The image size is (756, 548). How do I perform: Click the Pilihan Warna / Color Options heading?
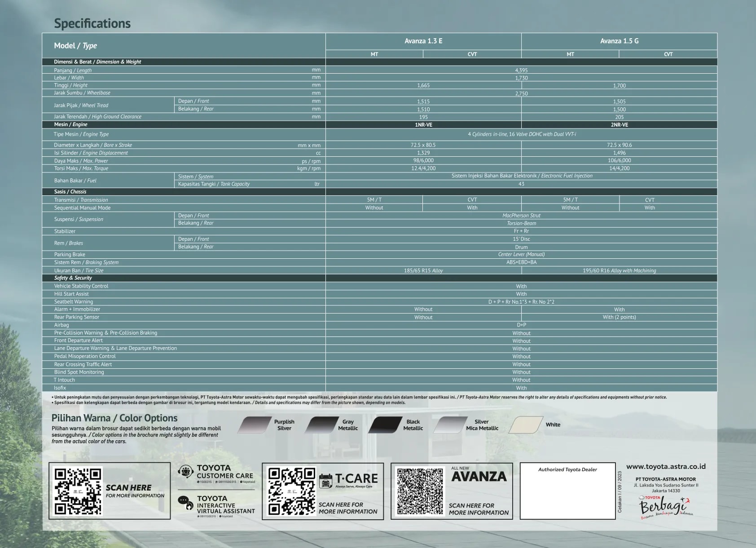[114, 418]
